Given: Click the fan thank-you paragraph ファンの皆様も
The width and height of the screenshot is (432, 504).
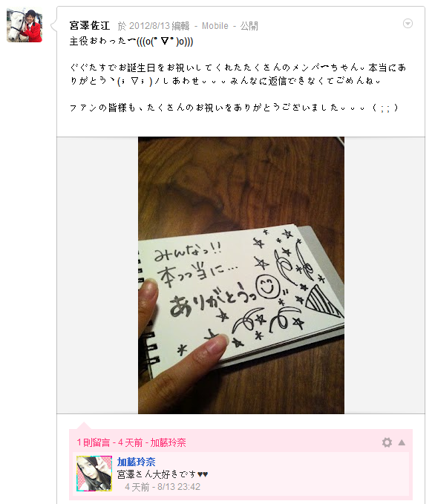Looking at the screenshot, I should pos(234,108).
